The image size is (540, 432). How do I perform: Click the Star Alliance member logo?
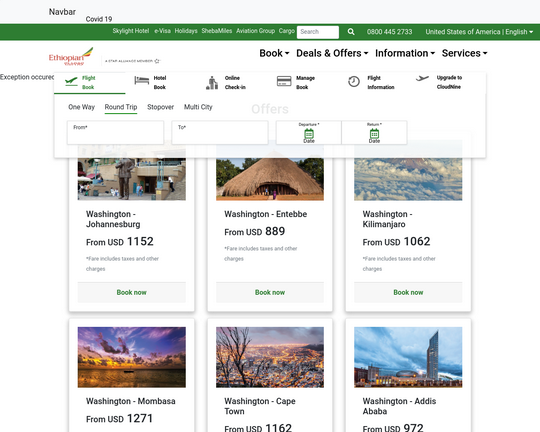(133, 61)
